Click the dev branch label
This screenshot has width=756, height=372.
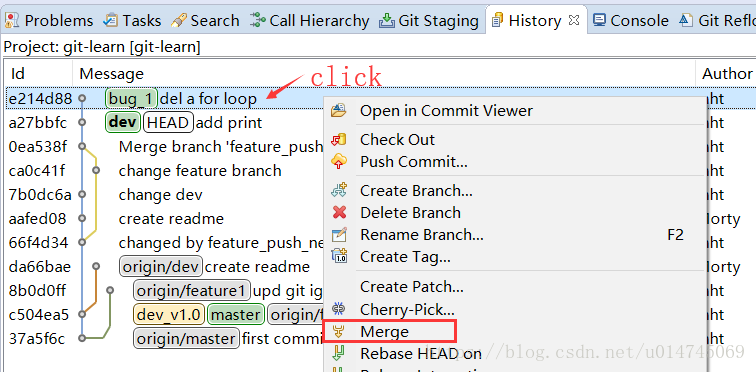tap(122, 123)
